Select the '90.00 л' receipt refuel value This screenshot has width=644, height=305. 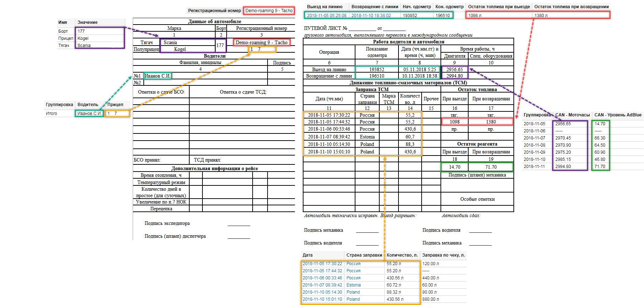click(429, 292)
